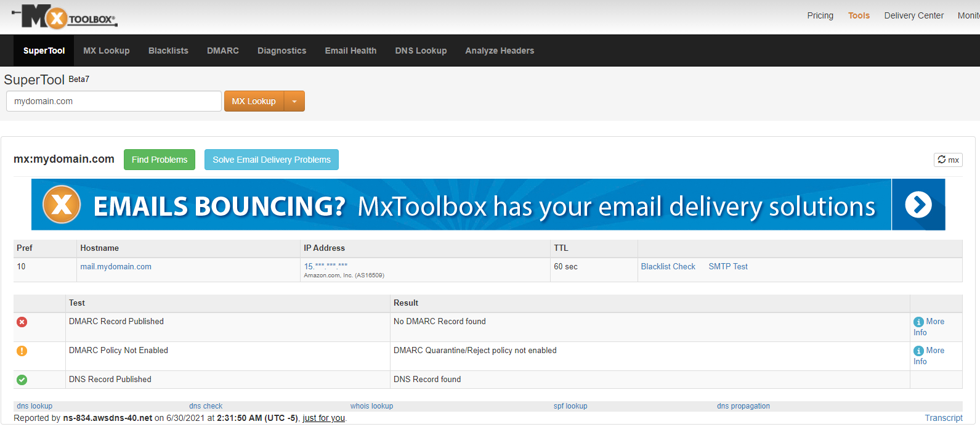
Task: Refresh the mx lookup result
Action: click(948, 160)
